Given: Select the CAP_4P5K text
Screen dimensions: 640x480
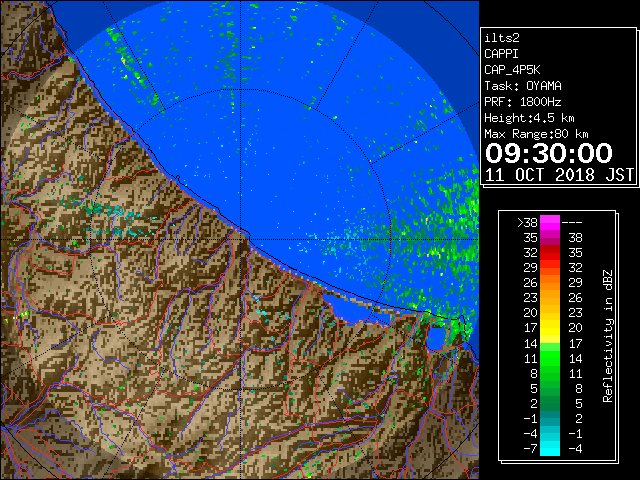Looking at the screenshot, I should tap(512, 70).
